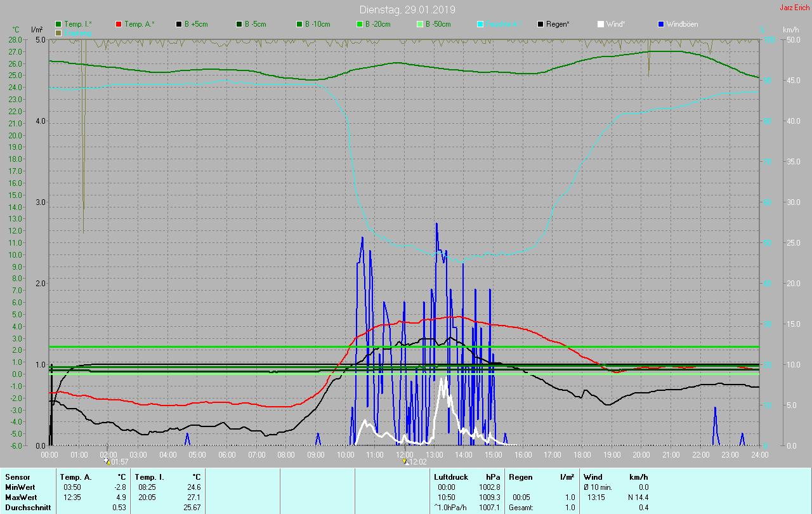Click the Jarz Erich author label
The image size is (812, 514).
pos(794,8)
